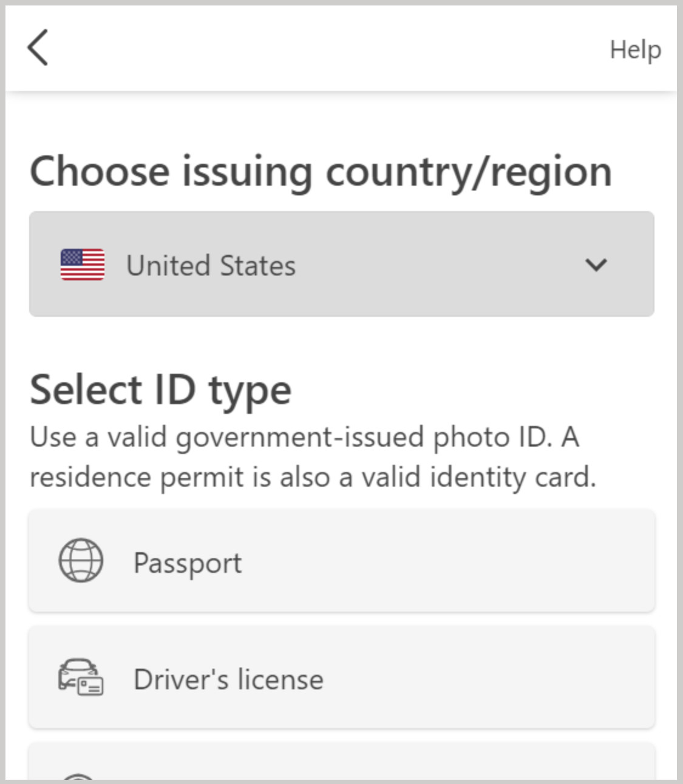The image size is (683, 784).
Task: Click the cut-off icon on third ID card
Action: 80,776
